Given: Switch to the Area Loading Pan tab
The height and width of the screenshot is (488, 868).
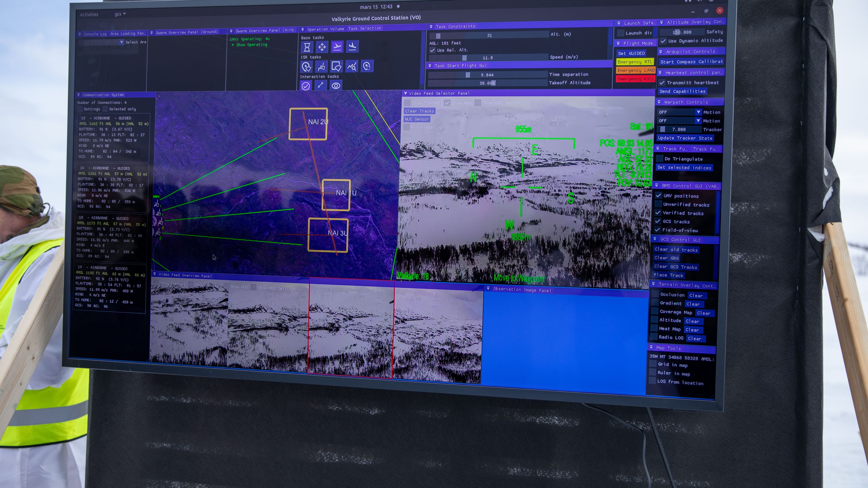Looking at the screenshot, I should pyautogui.click(x=128, y=33).
